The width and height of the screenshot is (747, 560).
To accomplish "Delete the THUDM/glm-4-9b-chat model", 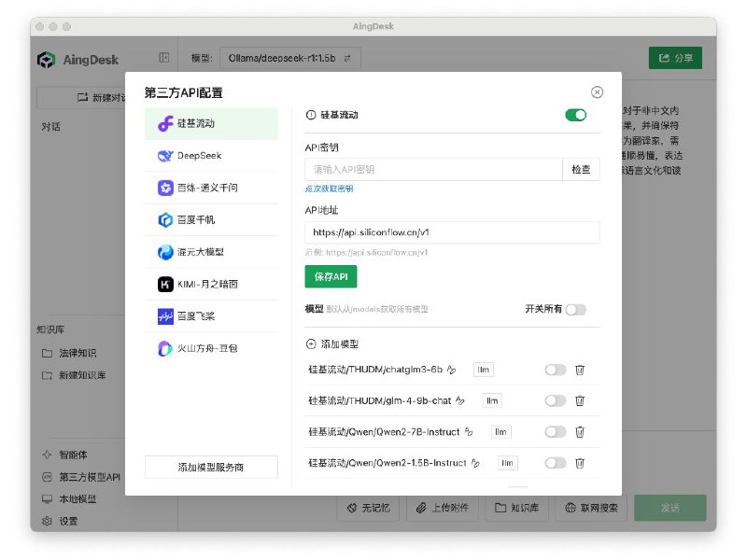I will [580, 401].
